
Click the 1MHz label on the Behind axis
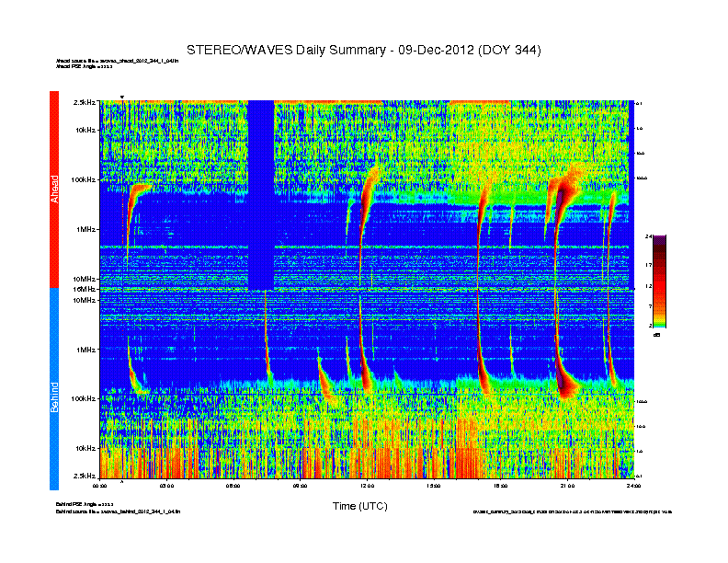pyautogui.click(x=85, y=350)
